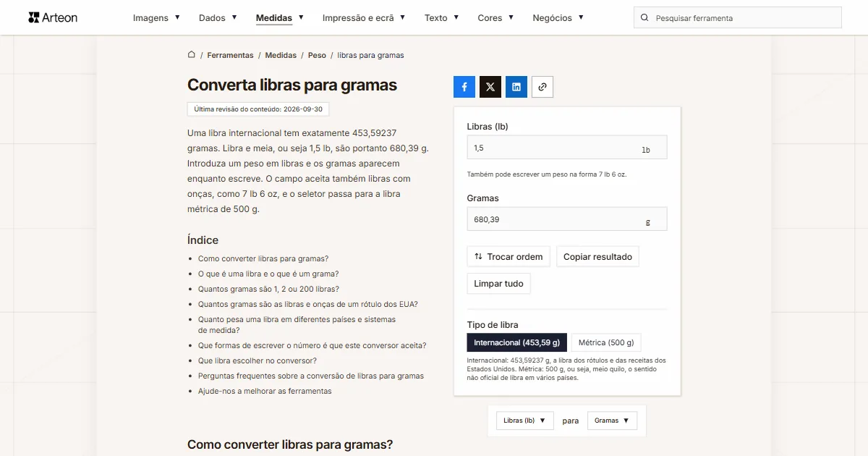This screenshot has height=456, width=868.
Task: Jump to Que formas de escrever o número
Action: 312,346
